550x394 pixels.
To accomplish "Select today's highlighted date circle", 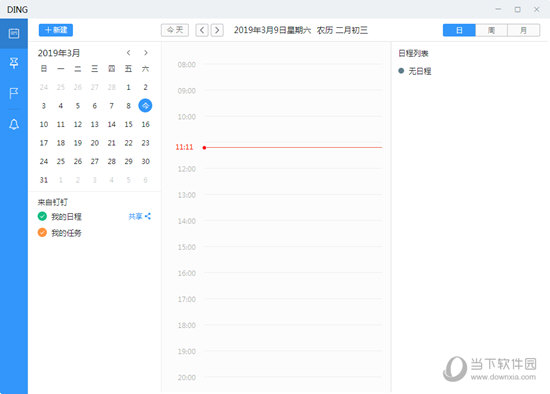I will pos(145,106).
